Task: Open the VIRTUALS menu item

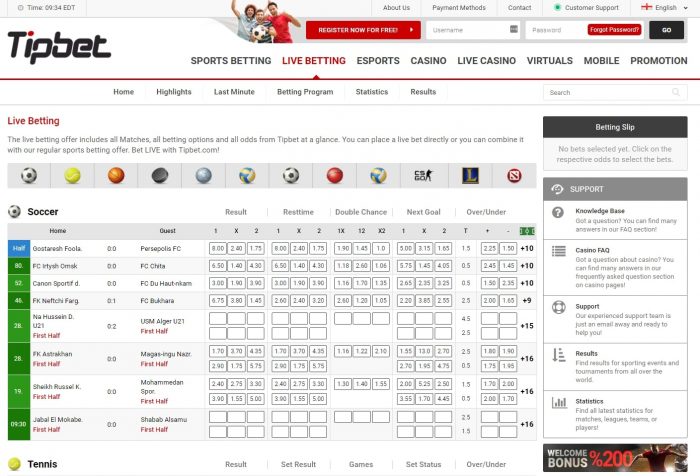Action: tap(550, 61)
